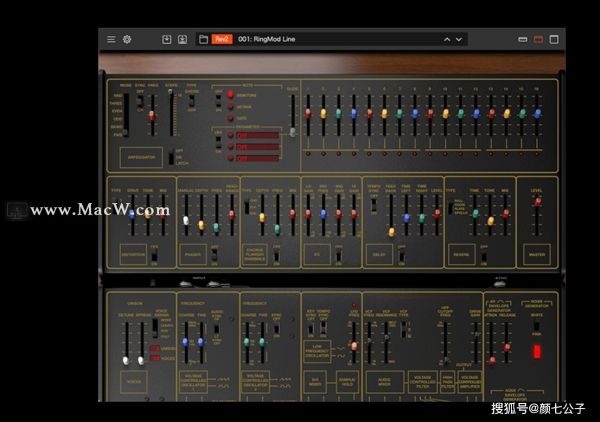The image size is (600, 422).
Task: Click the LED beside third parameter display
Action: click(230, 158)
